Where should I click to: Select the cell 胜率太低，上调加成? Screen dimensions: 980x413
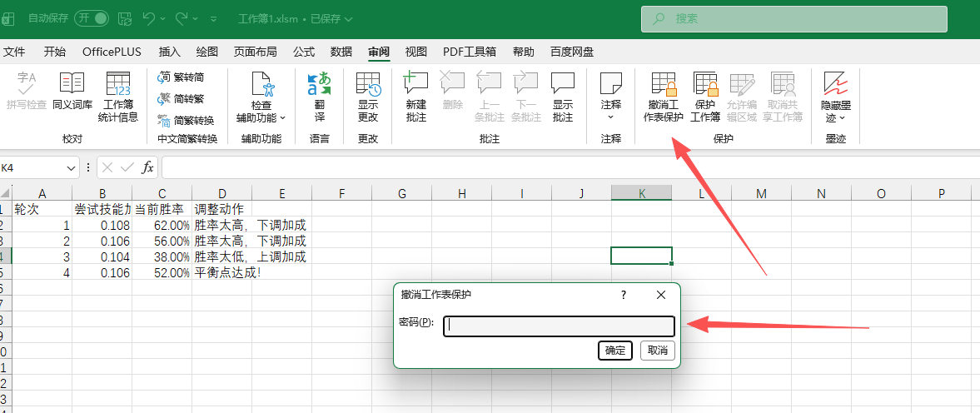click(221, 256)
